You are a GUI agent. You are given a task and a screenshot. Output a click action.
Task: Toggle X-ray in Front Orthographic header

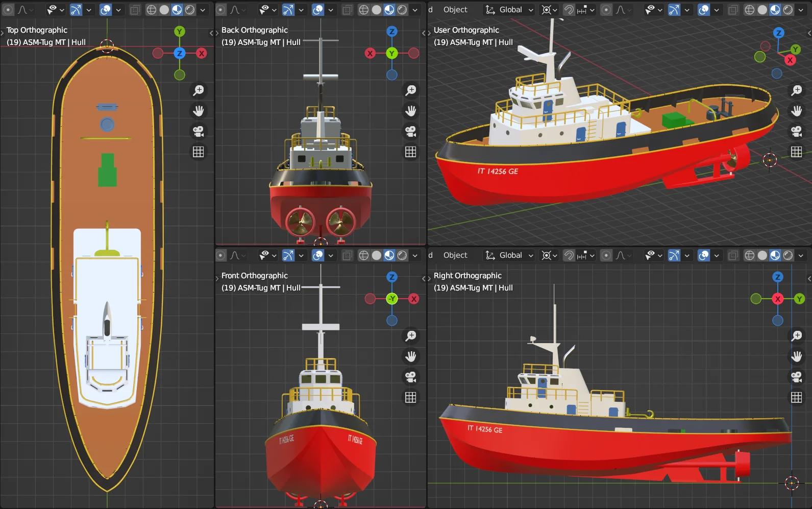coord(347,255)
